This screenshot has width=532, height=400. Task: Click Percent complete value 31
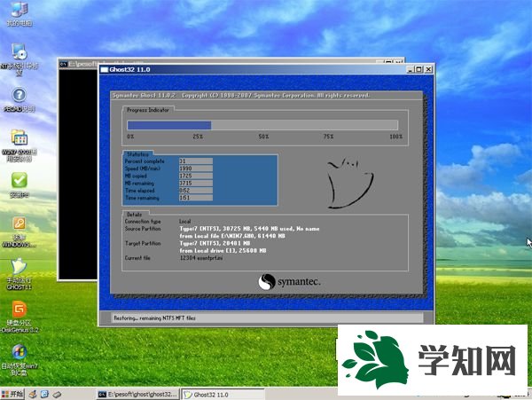pyautogui.click(x=196, y=161)
